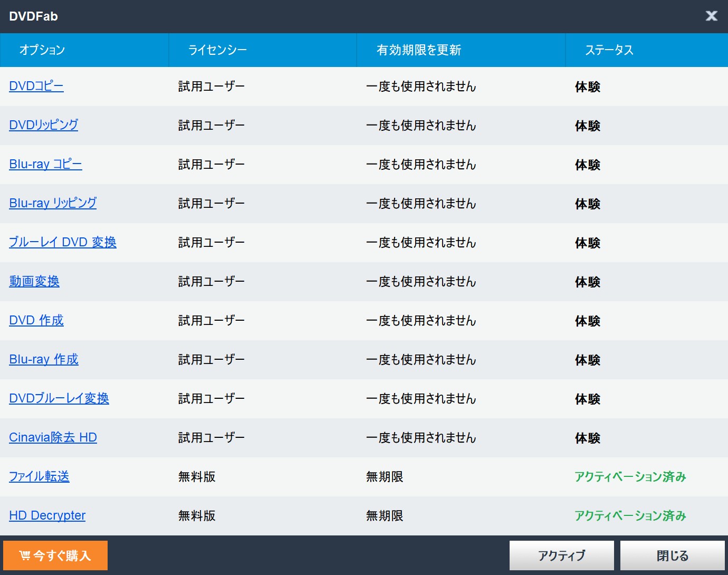Click the アクティブ button
The image size is (728, 575).
(561, 555)
